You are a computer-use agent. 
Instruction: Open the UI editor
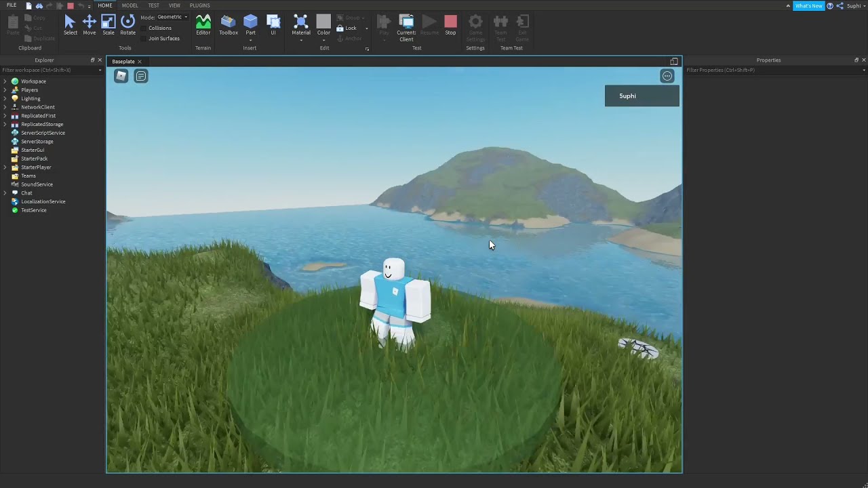(x=273, y=25)
